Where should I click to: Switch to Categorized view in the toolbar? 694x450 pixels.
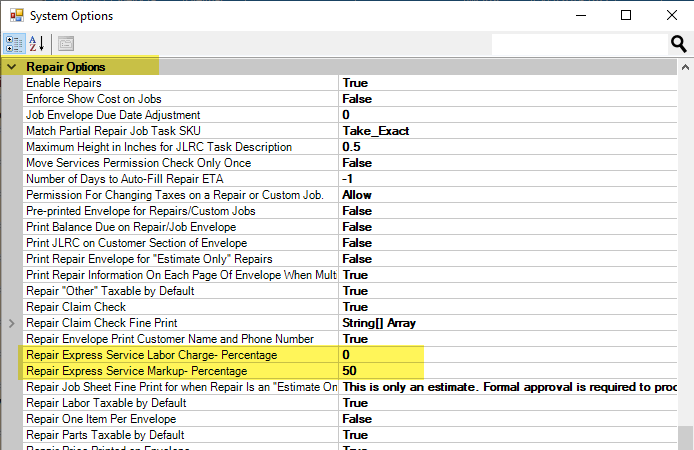pos(16,44)
